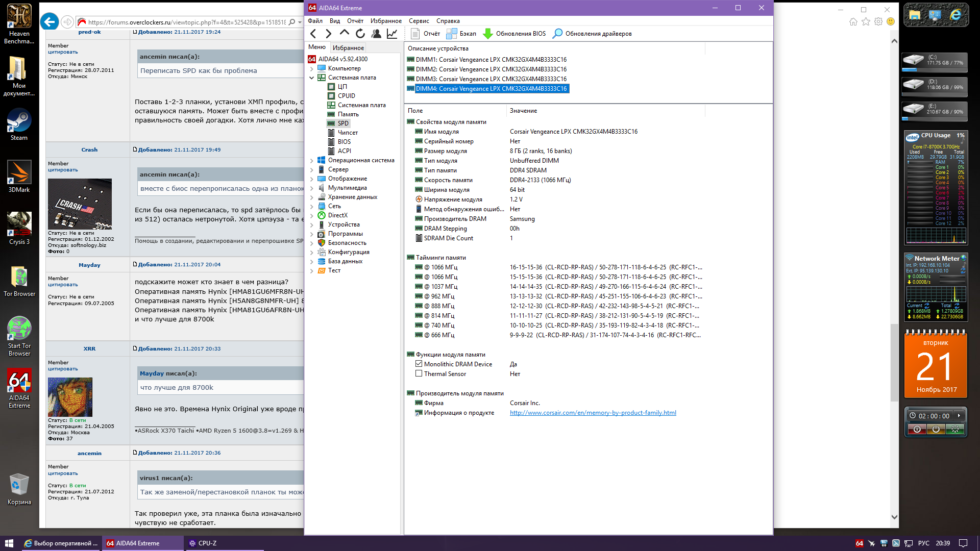Collapse the Системная плата tree node

311,78
